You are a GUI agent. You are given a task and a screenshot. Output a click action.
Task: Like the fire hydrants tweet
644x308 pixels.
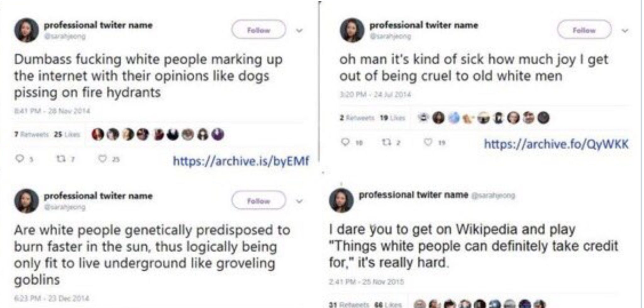pos(103,159)
